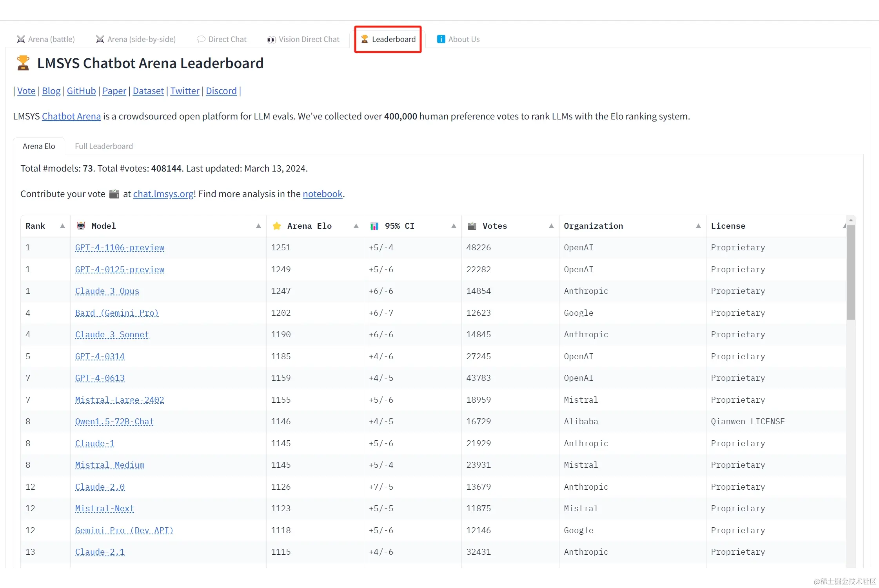
Task: Sort by Organization column arrow
Action: pos(698,226)
